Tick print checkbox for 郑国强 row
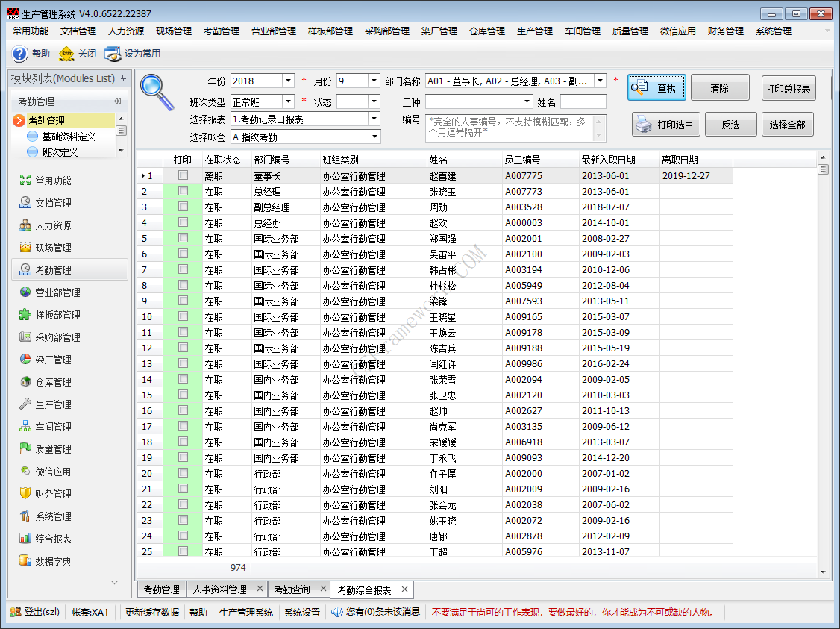Image resolution: width=840 pixels, height=629 pixels. pos(184,238)
